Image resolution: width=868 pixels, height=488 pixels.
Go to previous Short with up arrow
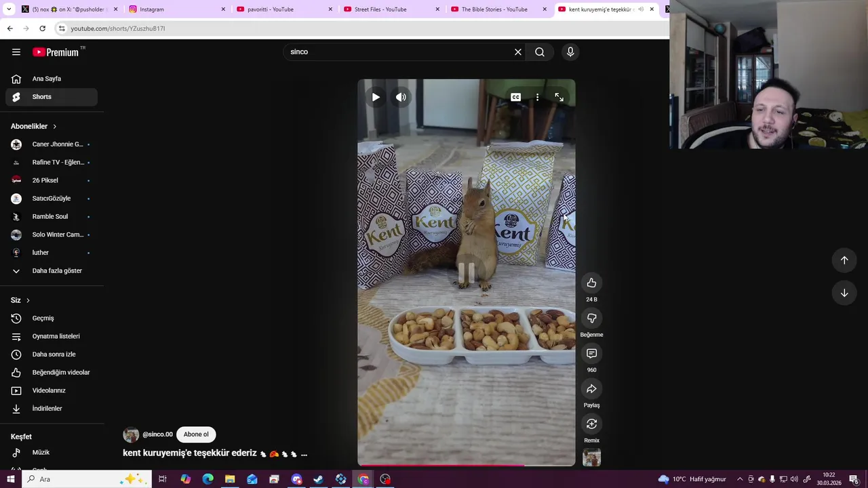(x=844, y=260)
